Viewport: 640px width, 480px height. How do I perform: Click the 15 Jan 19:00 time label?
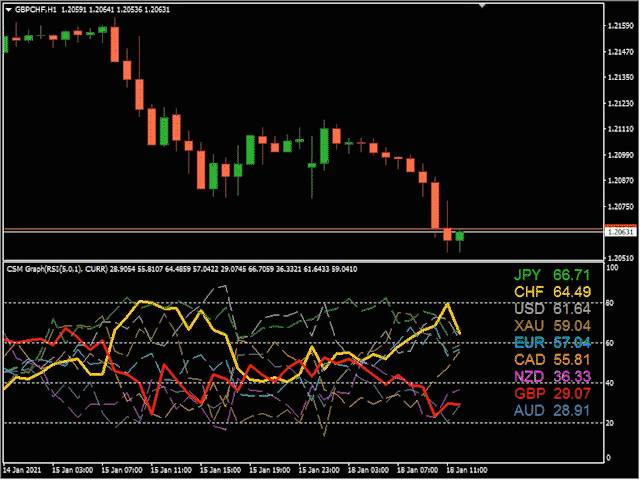coord(270,470)
